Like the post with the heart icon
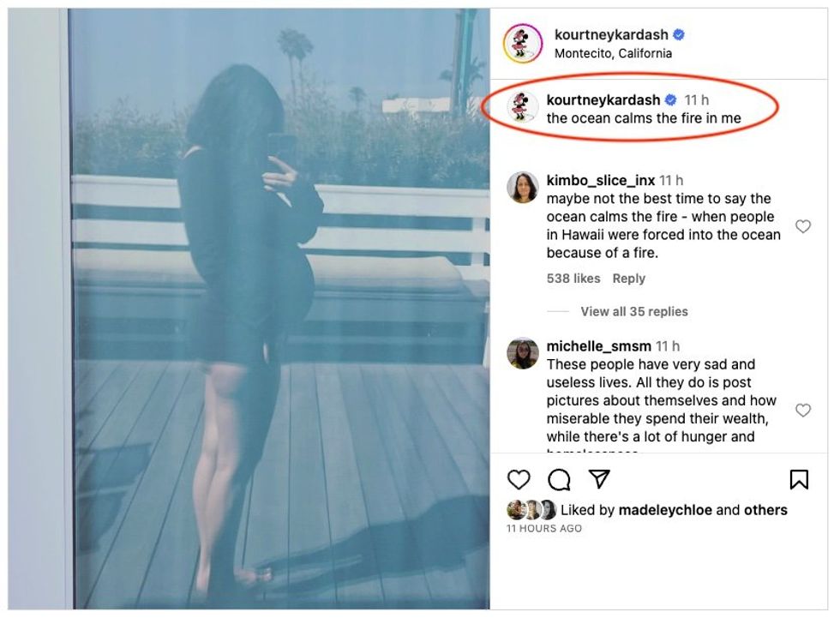The image size is (840, 624). tap(519, 479)
